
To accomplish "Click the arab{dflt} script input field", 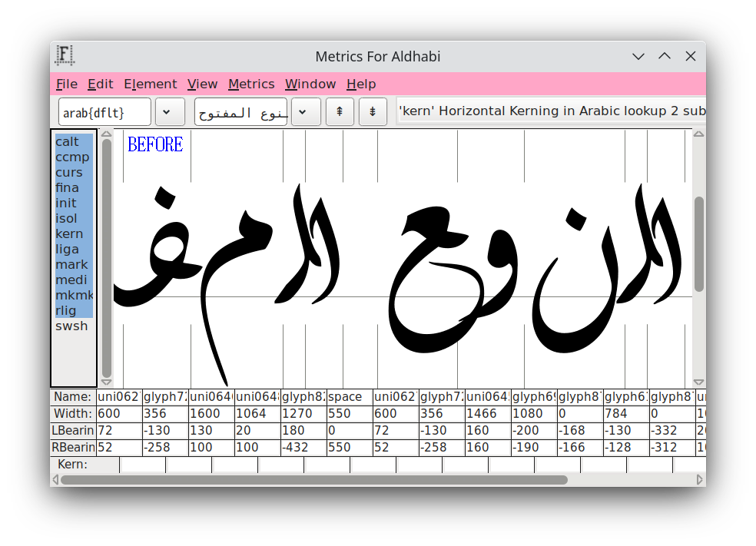I will click(x=104, y=112).
